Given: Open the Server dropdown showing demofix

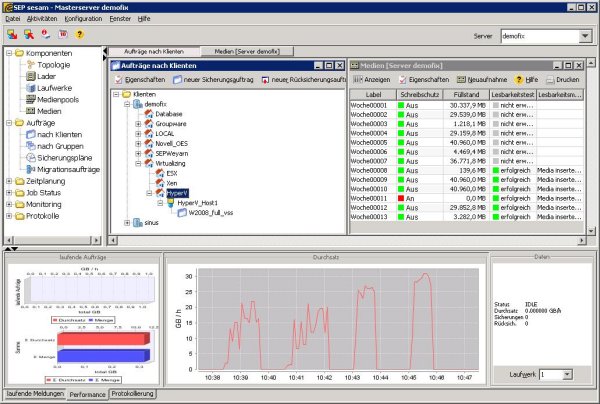Looking at the screenshot, I should pos(585,36).
